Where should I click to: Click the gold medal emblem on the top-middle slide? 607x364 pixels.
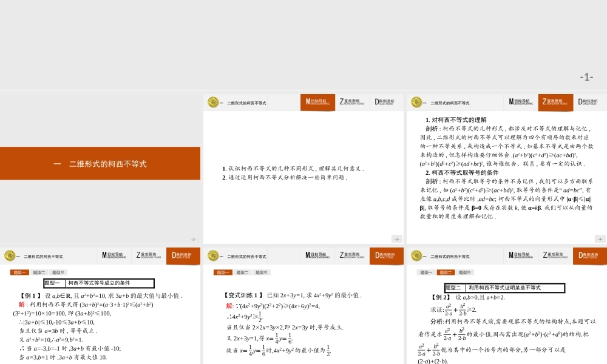[212, 102]
